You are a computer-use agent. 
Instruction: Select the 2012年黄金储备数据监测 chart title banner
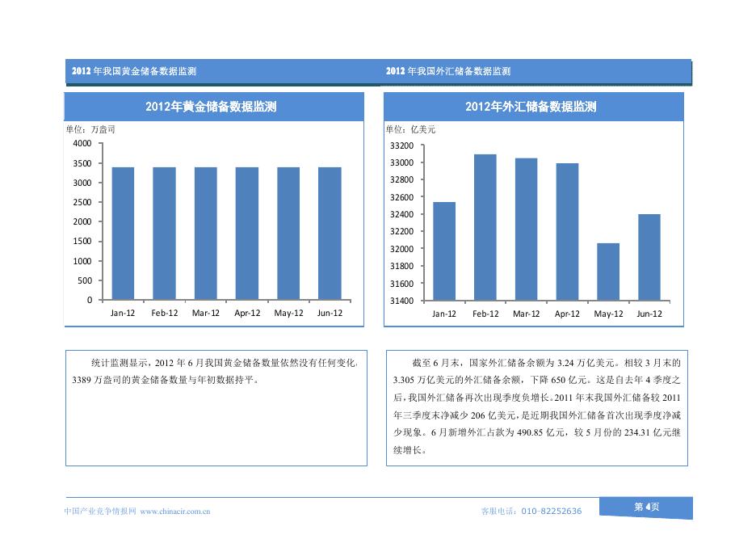point(212,106)
